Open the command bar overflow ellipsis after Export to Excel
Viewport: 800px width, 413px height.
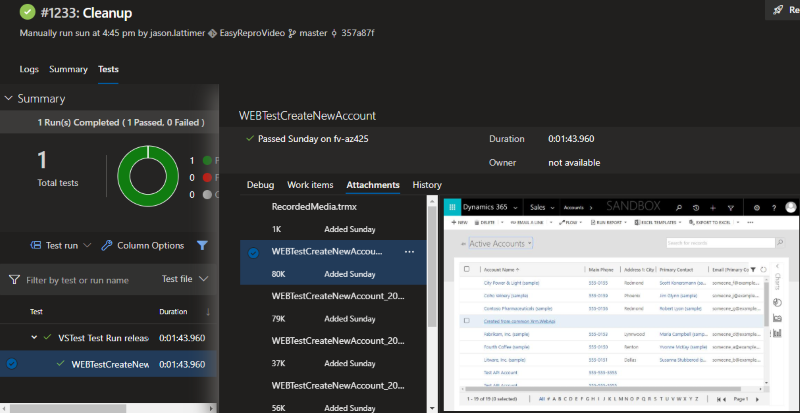pyautogui.click(x=750, y=223)
